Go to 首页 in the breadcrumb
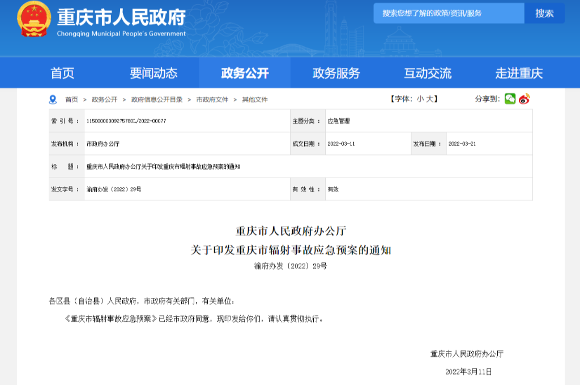 (x=71, y=99)
